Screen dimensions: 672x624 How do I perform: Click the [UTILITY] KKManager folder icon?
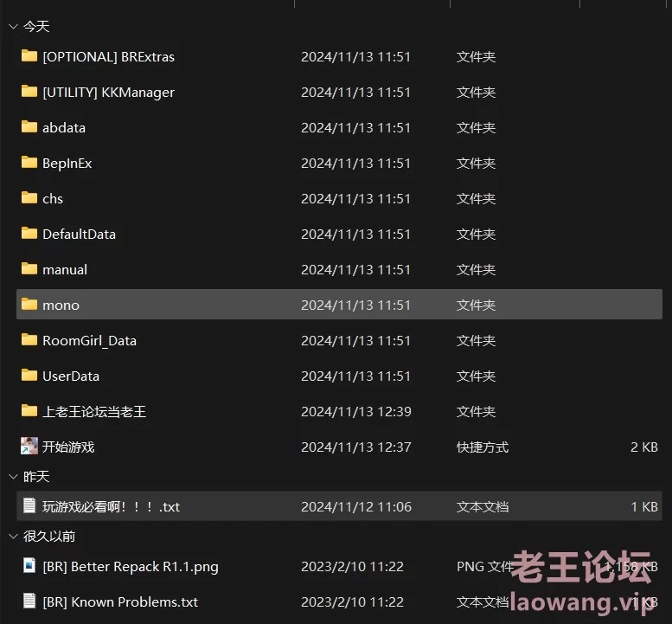coord(29,92)
